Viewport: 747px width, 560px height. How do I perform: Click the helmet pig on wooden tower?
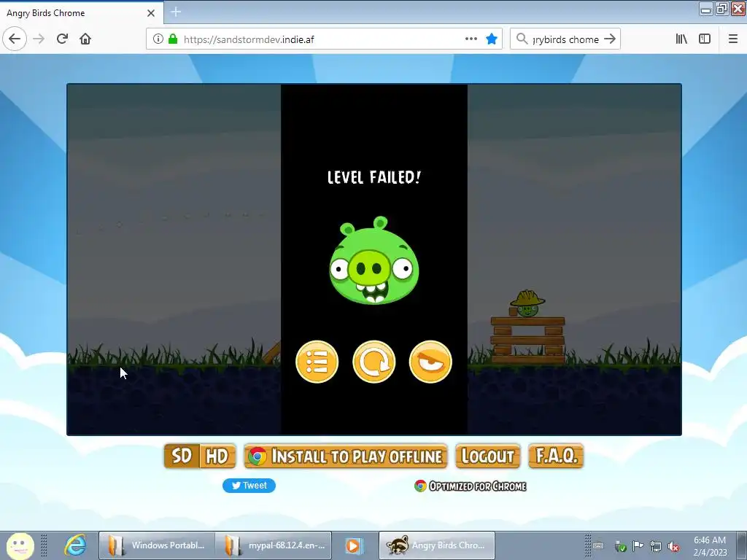click(527, 303)
